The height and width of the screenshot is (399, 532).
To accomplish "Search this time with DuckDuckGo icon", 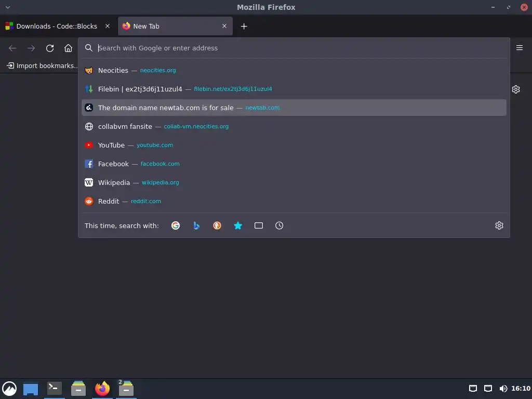I will tap(217, 225).
